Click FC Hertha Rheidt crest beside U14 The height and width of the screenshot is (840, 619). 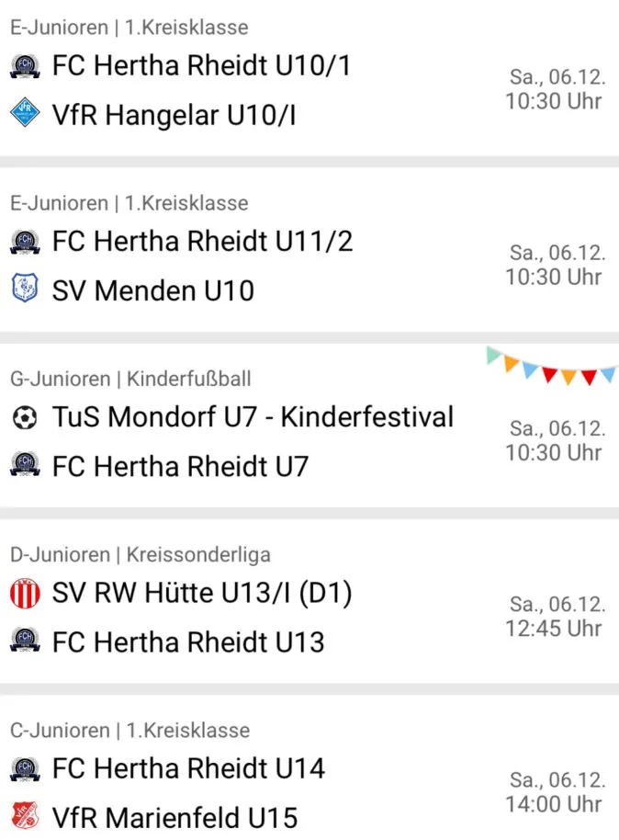24,768
